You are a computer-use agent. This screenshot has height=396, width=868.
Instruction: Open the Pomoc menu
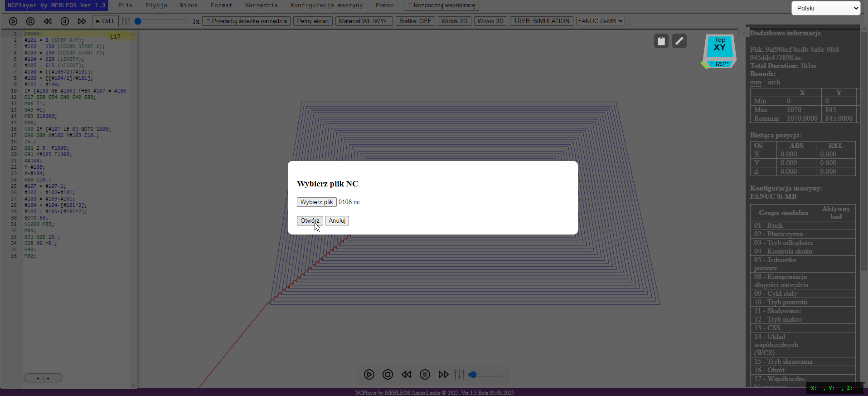385,5
